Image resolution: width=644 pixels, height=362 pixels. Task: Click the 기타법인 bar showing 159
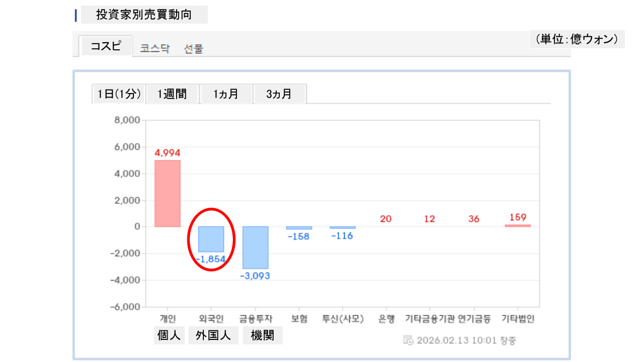[518, 226]
